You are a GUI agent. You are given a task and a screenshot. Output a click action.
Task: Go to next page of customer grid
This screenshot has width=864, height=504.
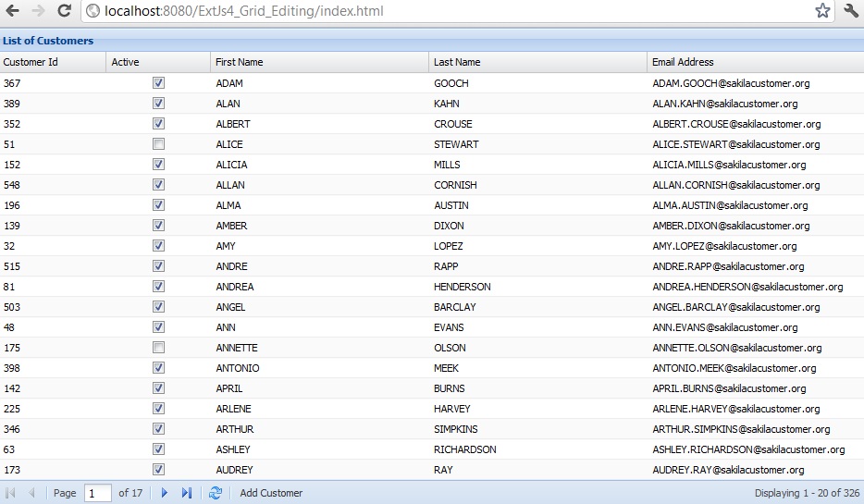165,493
